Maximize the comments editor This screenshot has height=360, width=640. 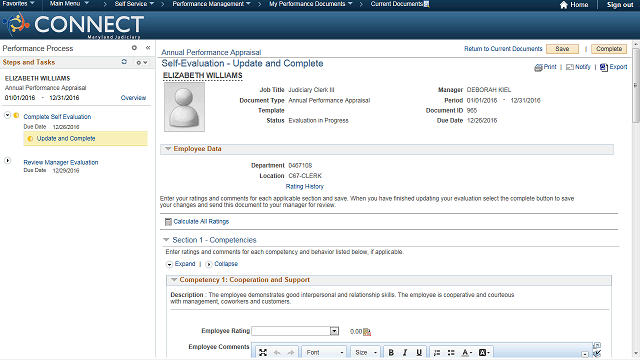click(263, 352)
